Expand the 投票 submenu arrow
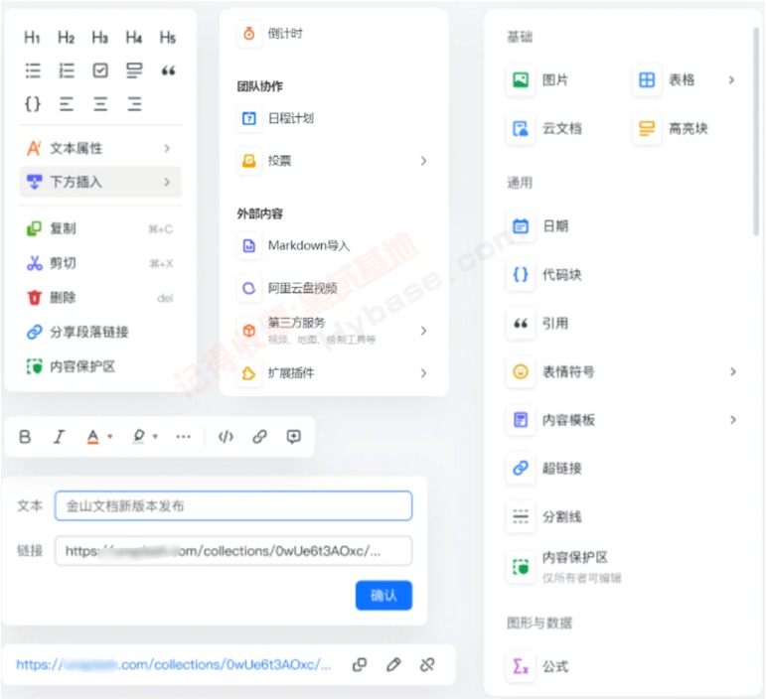766x700 pixels. coord(423,161)
